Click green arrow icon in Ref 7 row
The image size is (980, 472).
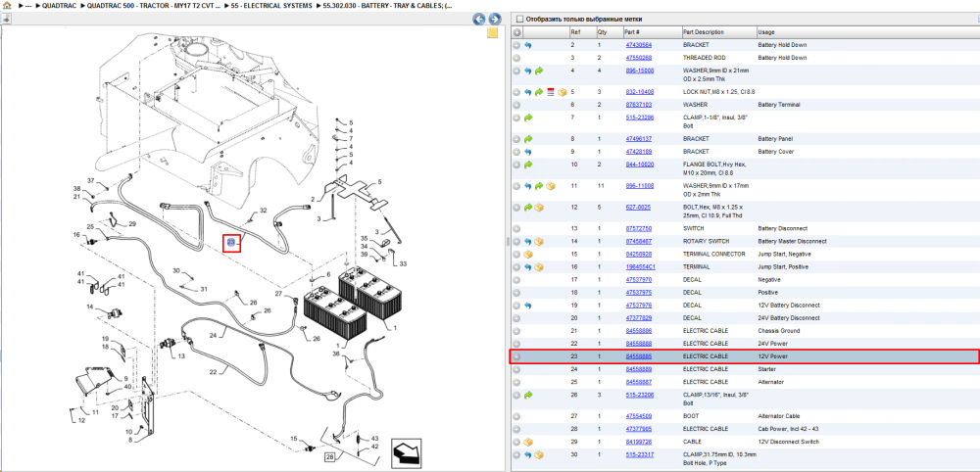(528, 118)
